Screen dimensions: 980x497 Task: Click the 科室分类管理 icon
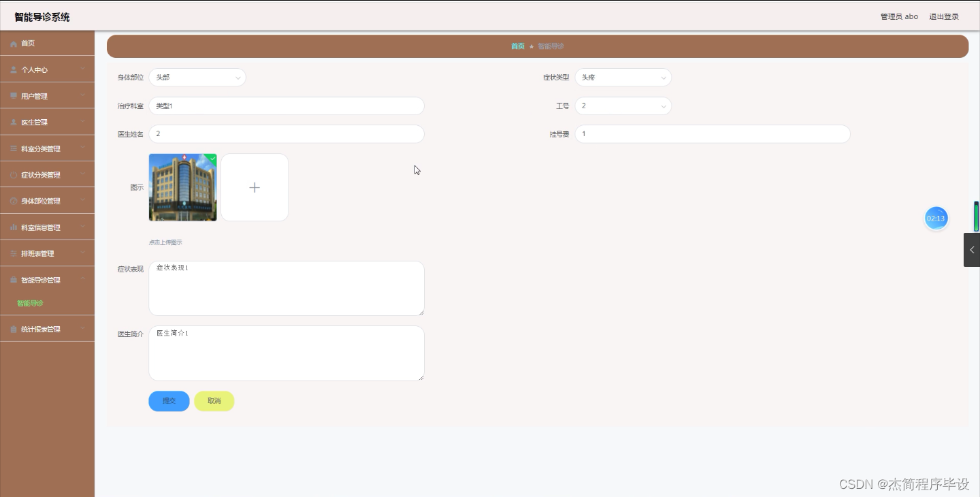click(x=14, y=148)
